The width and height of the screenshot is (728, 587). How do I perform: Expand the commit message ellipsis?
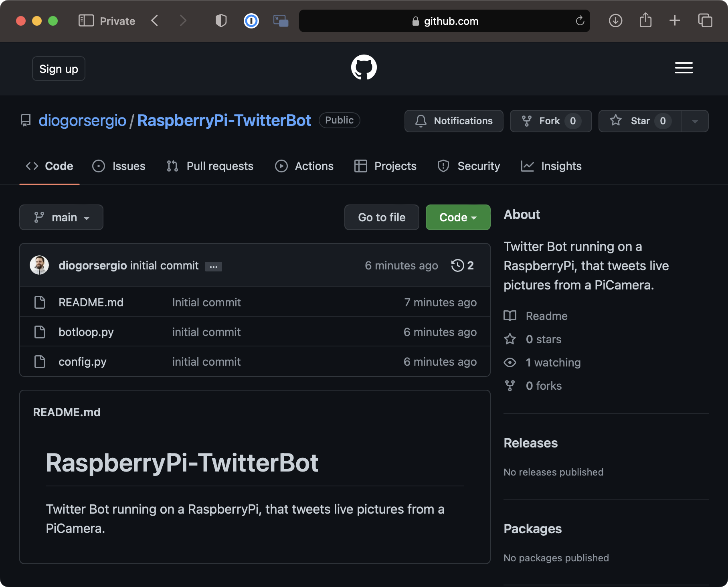214,267
